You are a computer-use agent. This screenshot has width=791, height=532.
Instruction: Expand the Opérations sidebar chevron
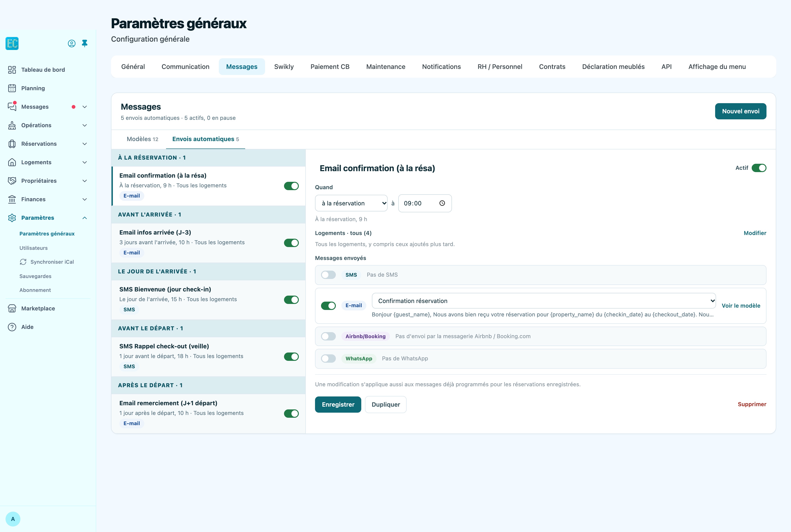(x=85, y=125)
